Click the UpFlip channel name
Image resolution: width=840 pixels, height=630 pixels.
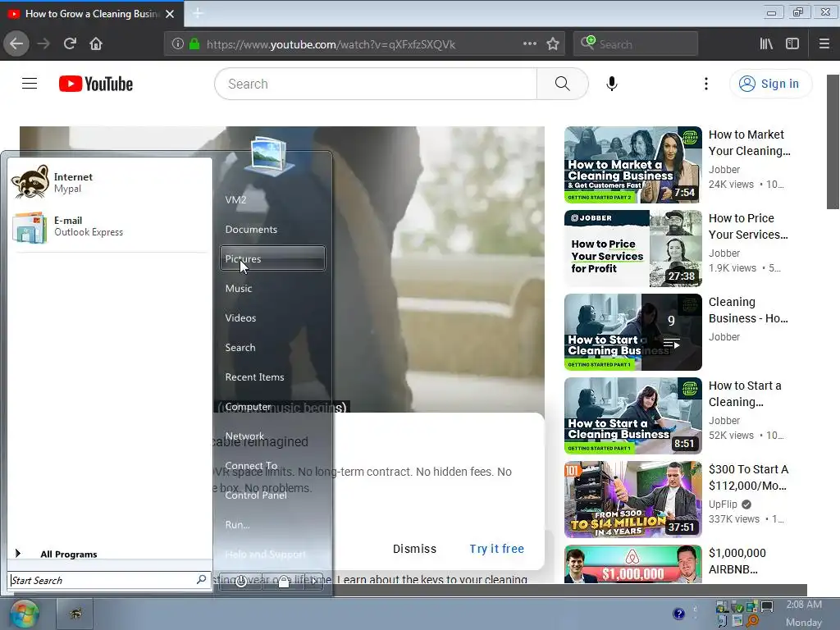point(723,504)
